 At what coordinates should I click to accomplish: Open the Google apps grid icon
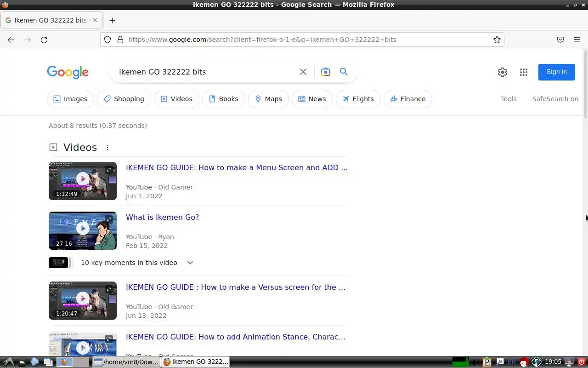[524, 72]
